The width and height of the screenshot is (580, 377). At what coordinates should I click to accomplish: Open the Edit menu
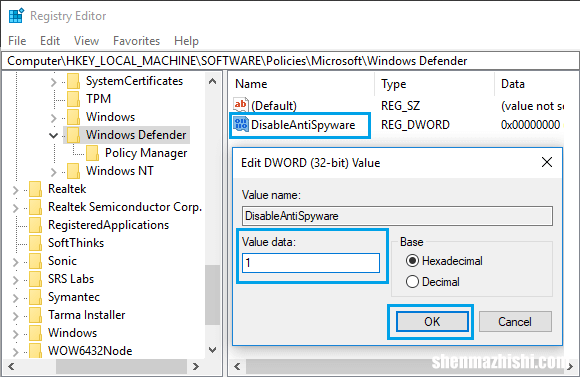point(50,41)
